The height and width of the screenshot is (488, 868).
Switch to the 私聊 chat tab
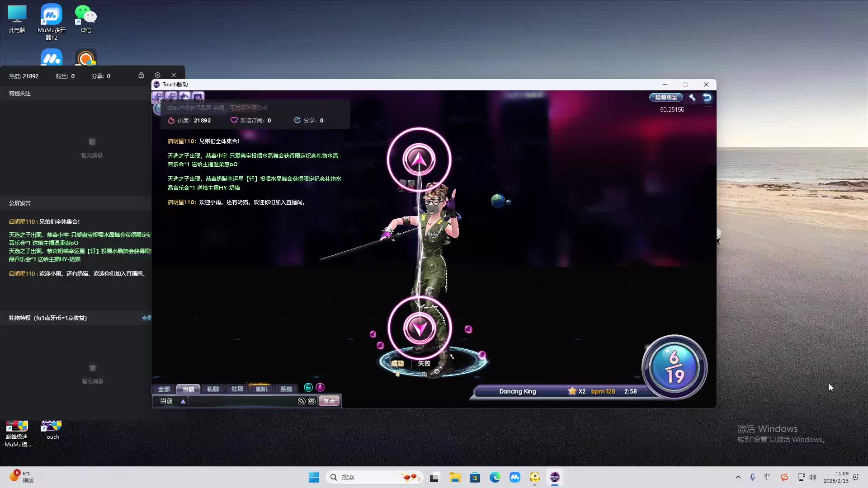(213, 389)
